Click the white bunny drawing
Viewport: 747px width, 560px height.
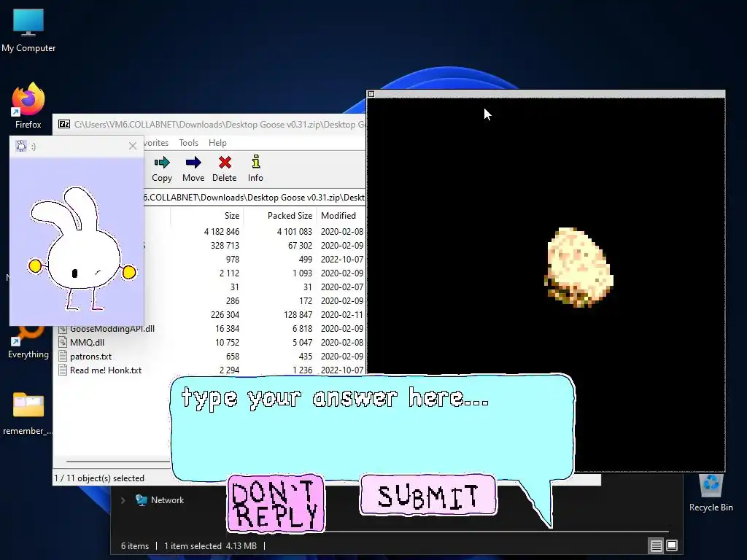[x=82, y=248]
